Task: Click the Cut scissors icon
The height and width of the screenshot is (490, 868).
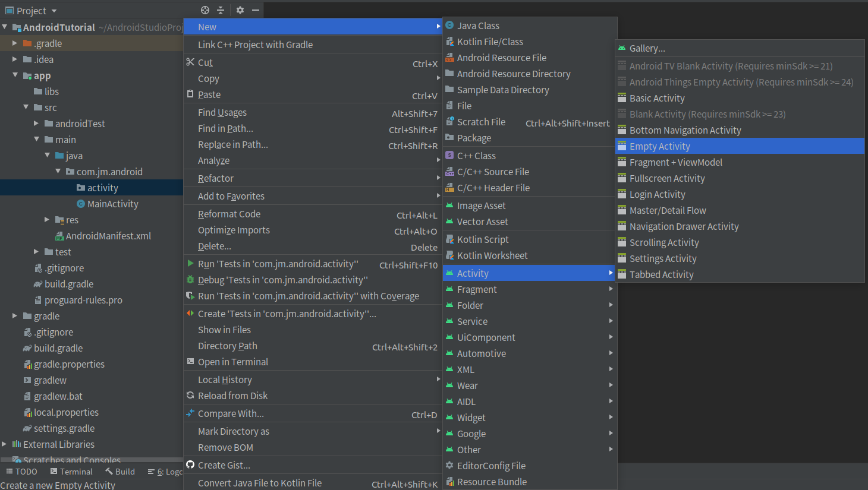Action: pos(190,62)
